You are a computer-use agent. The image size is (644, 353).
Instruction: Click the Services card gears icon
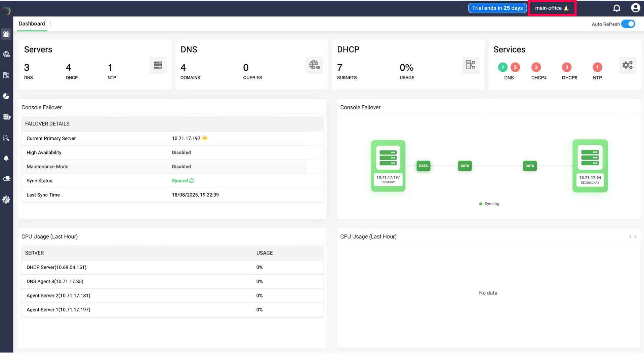[627, 65]
